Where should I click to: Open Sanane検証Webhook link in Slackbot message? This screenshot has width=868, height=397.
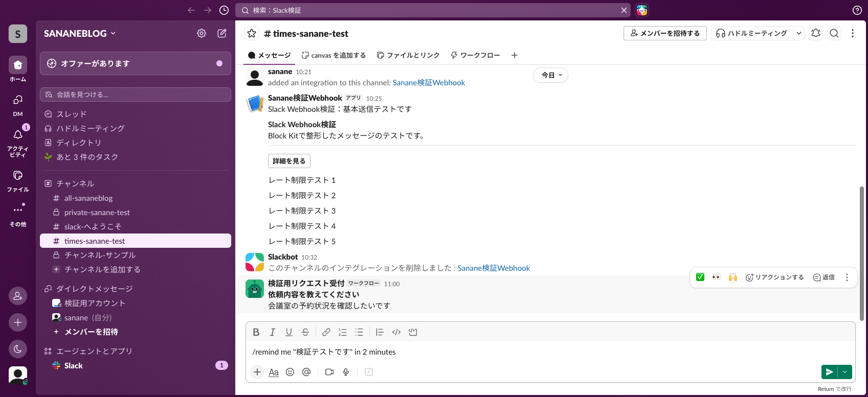pos(494,268)
